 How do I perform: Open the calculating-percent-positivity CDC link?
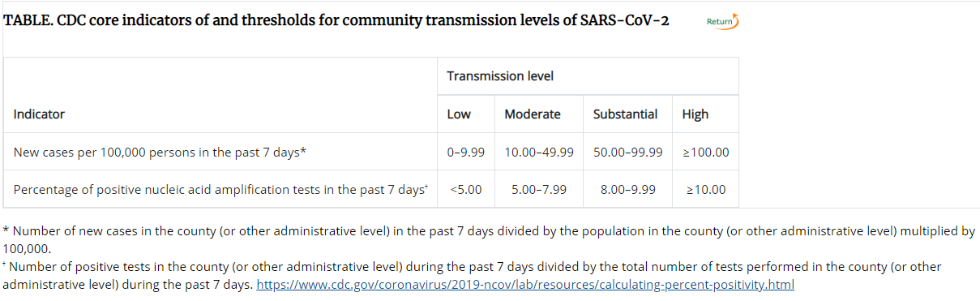[x=525, y=285]
